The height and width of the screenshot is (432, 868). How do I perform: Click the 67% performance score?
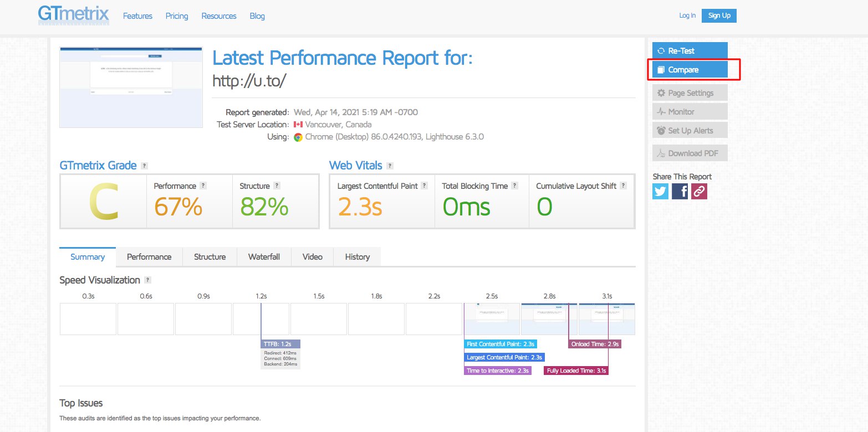178,207
